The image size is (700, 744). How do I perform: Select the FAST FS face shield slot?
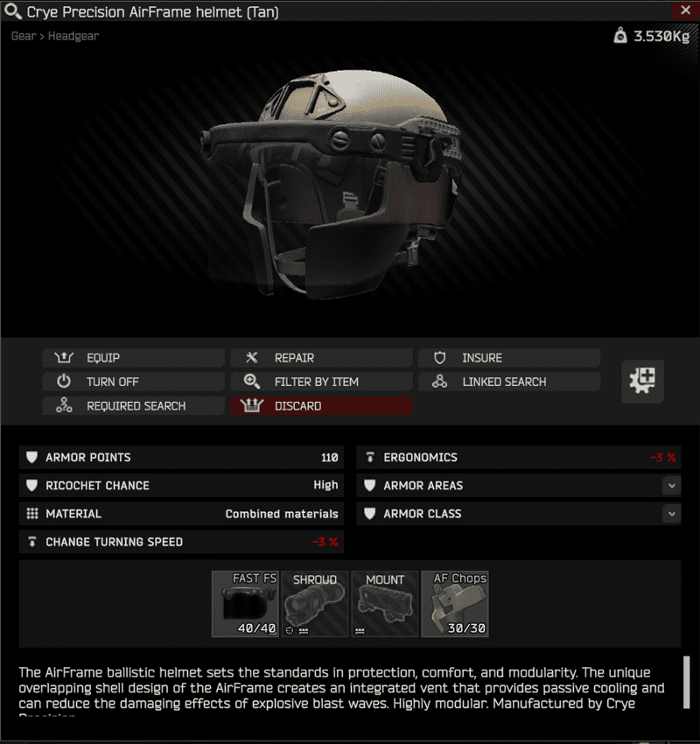[245, 604]
